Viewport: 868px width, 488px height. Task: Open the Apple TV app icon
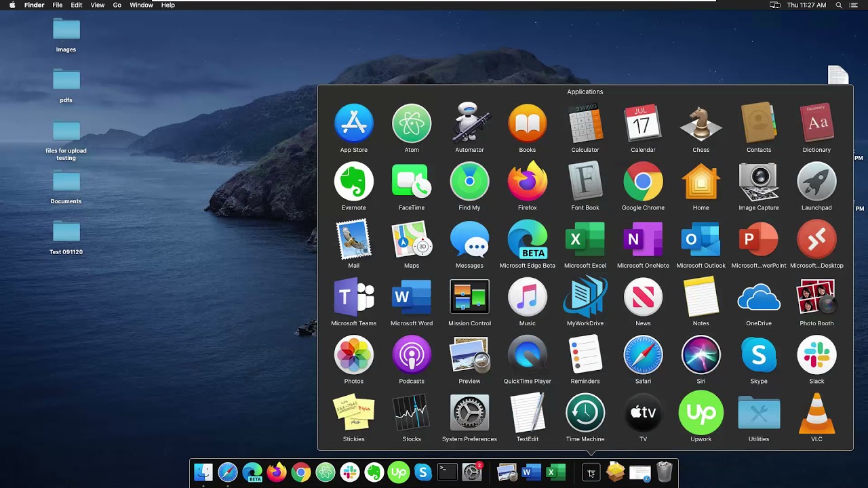(643, 413)
